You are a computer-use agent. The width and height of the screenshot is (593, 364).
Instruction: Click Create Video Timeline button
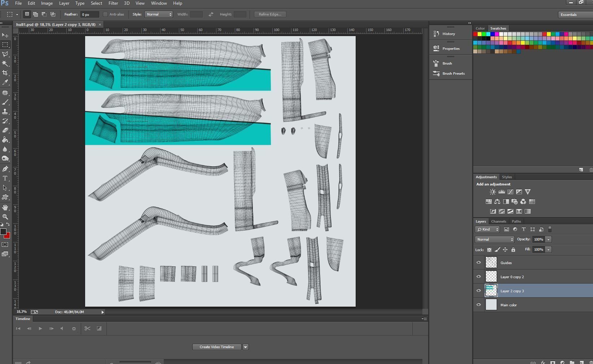pos(217,347)
